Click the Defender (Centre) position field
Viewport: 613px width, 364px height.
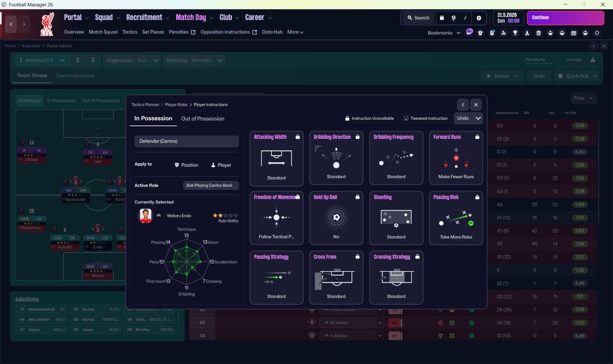[x=187, y=141]
